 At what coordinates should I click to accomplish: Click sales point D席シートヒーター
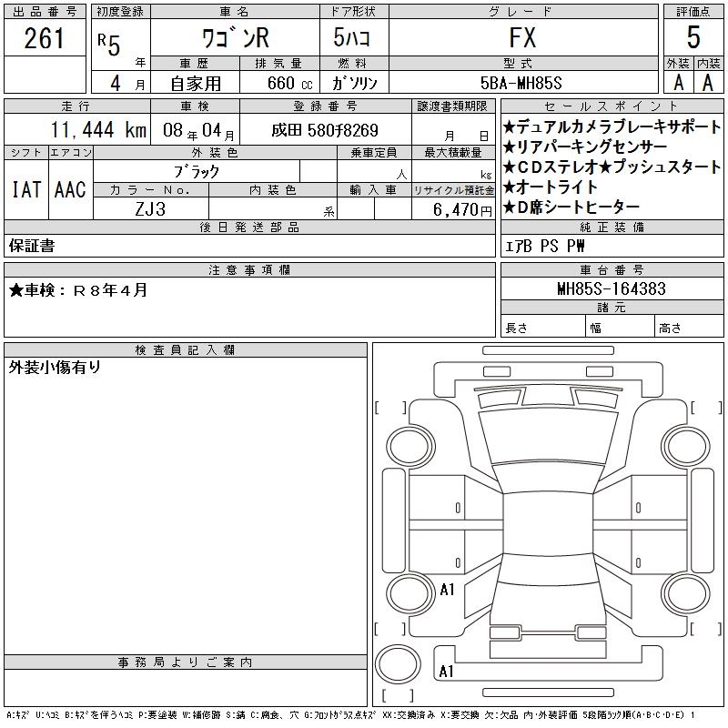(571, 207)
